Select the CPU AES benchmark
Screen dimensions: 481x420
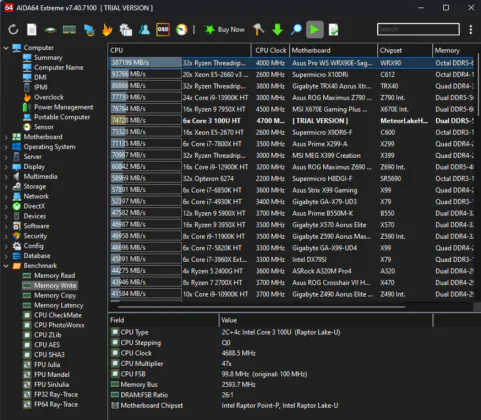pos(47,345)
